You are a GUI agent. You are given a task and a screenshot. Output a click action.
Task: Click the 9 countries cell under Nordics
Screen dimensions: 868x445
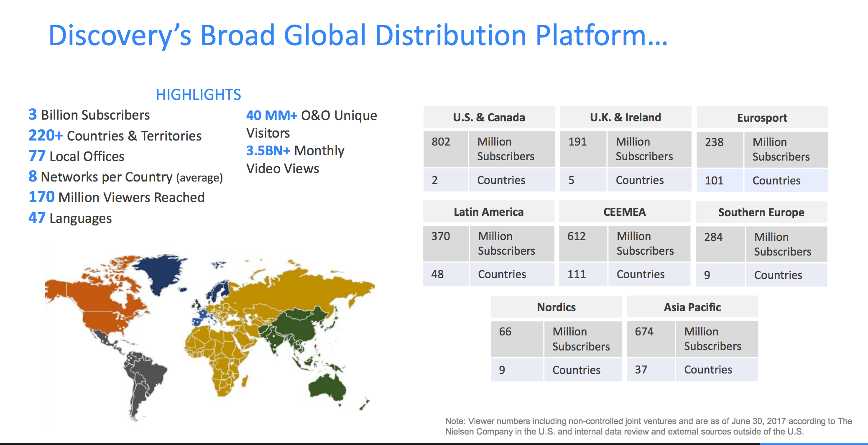pos(517,370)
